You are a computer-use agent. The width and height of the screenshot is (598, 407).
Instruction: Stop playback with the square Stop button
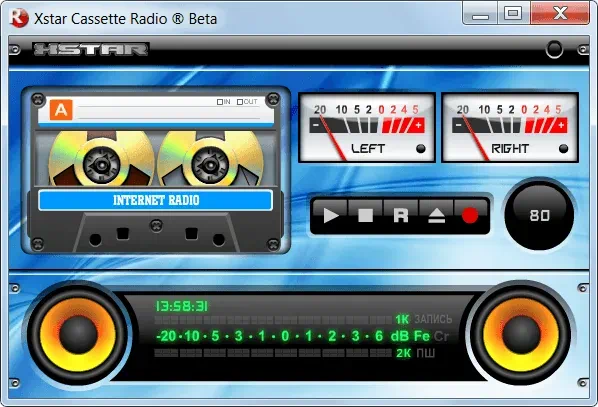click(365, 216)
